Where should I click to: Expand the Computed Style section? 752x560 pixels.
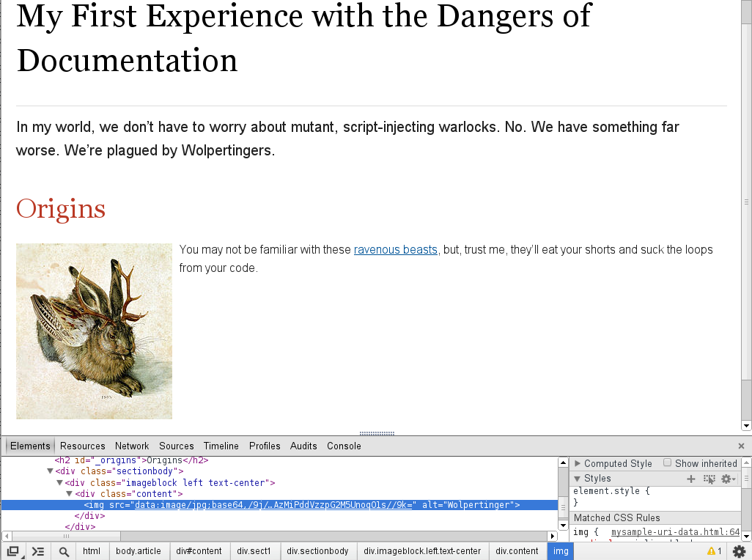[x=578, y=463]
